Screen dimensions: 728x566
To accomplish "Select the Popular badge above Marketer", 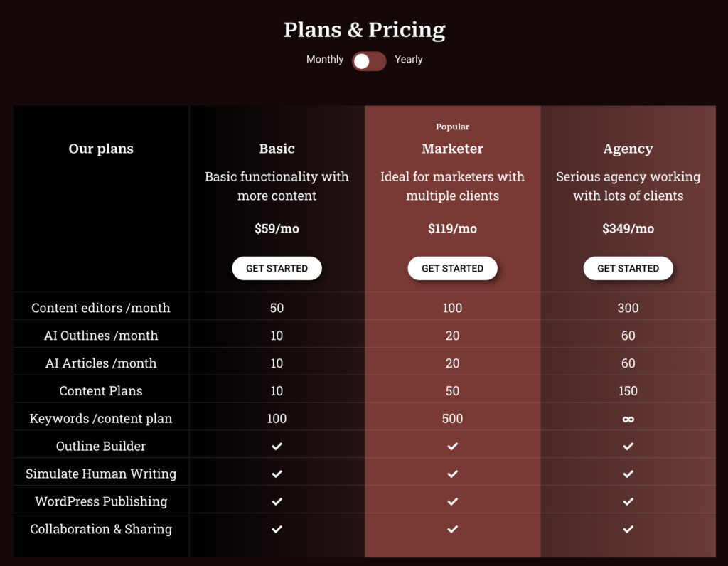I will tap(453, 127).
